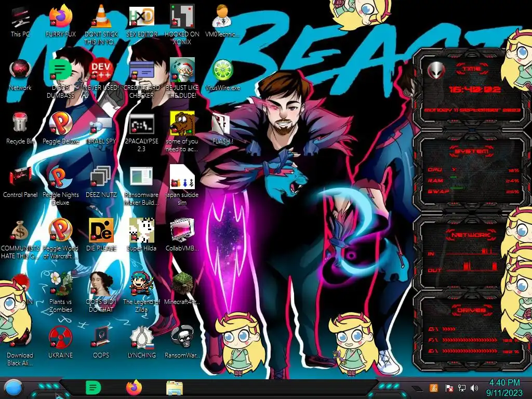
Task: Open the RansomWar skull shortcut
Action: pyautogui.click(x=182, y=343)
